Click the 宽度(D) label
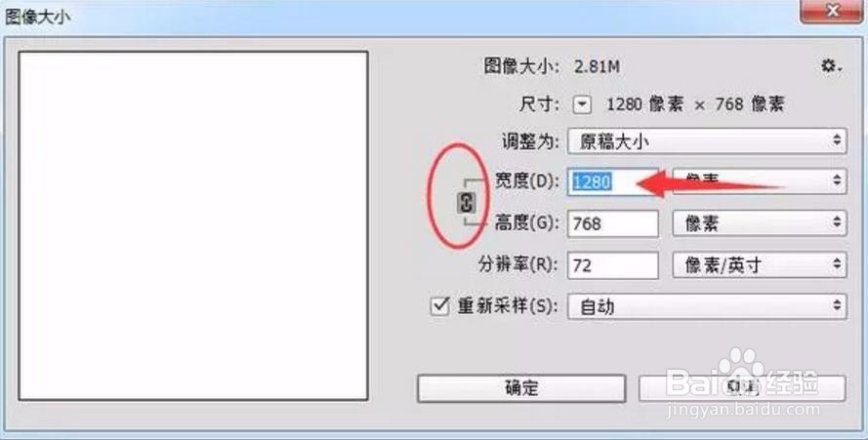Image resolution: width=868 pixels, height=440 pixels. [526, 181]
